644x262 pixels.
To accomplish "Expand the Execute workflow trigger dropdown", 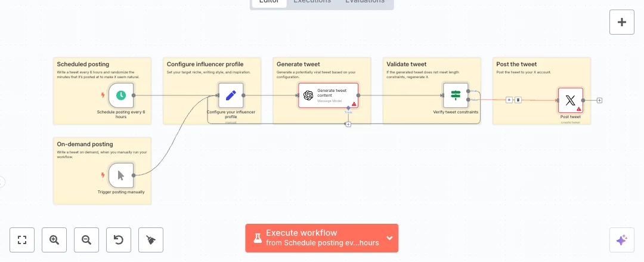I will point(389,238).
